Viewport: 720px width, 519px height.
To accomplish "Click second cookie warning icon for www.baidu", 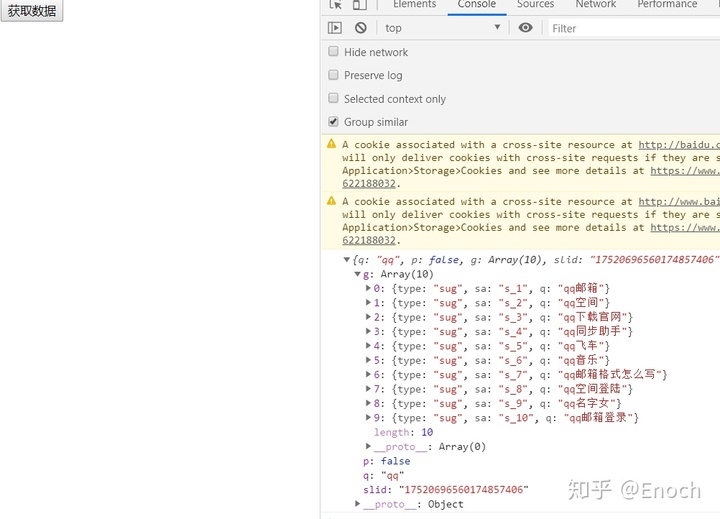I will point(332,201).
